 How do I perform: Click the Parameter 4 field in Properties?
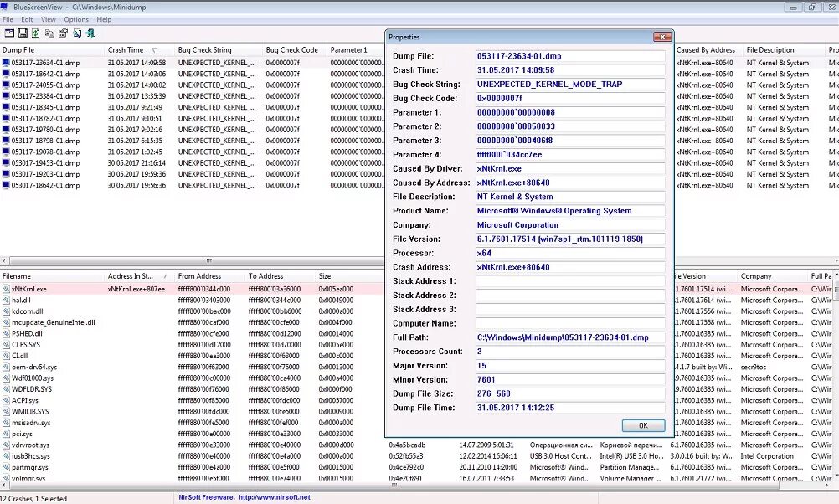pos(570,155)
